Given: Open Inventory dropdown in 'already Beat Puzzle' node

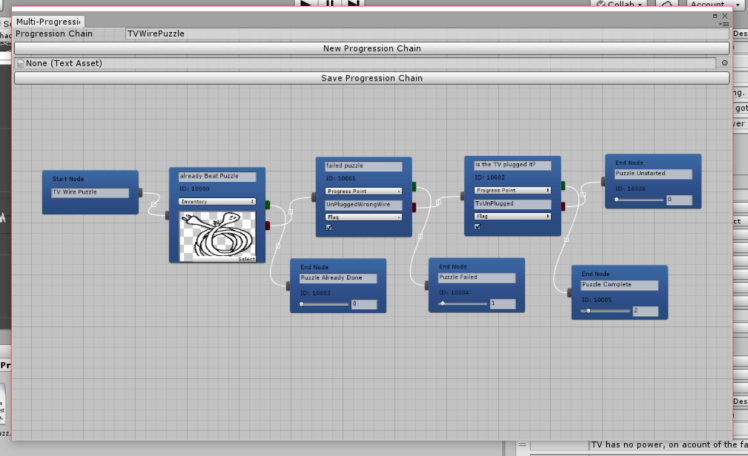Looking at the screenshot, I should click(x=217, y=201).
